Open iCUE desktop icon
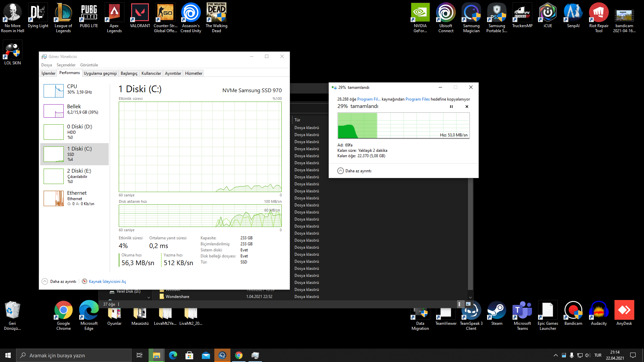 [548, 16]
